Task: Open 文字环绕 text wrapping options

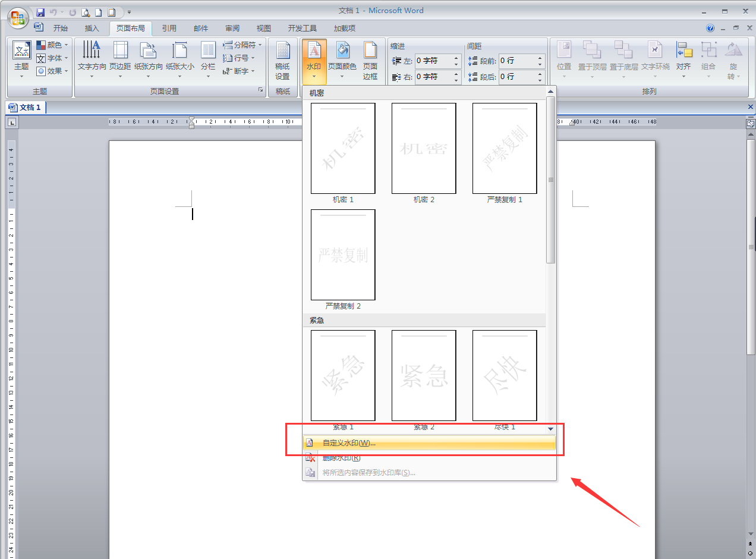Action: (x=655, y=60)
